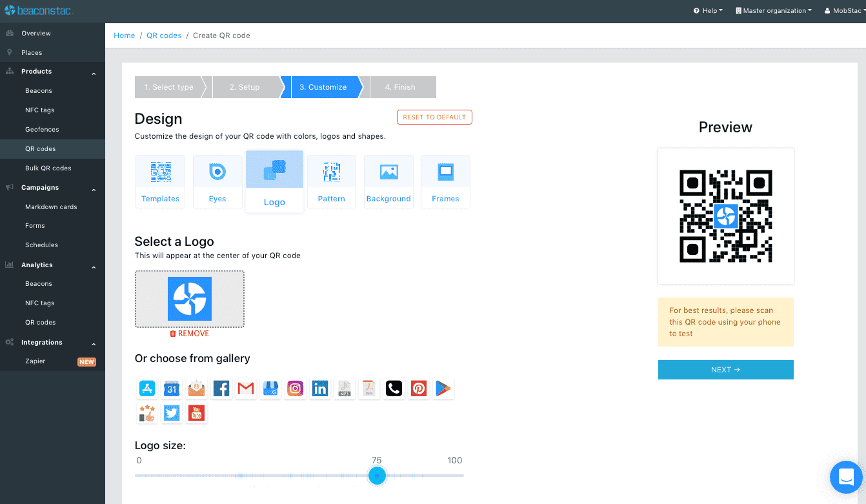Select the Pinterest logo from gallery
Screen dimensions: 866x504
click(419, 388)
